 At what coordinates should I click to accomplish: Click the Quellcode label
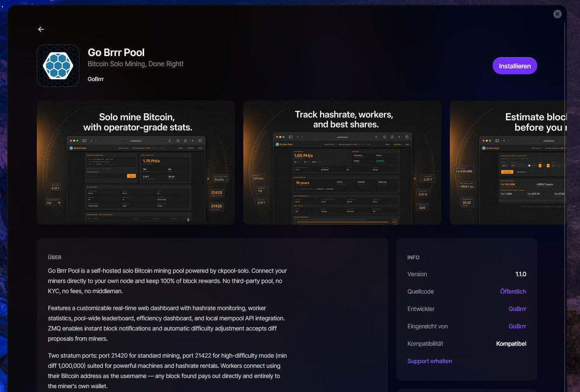coord(420,291)
